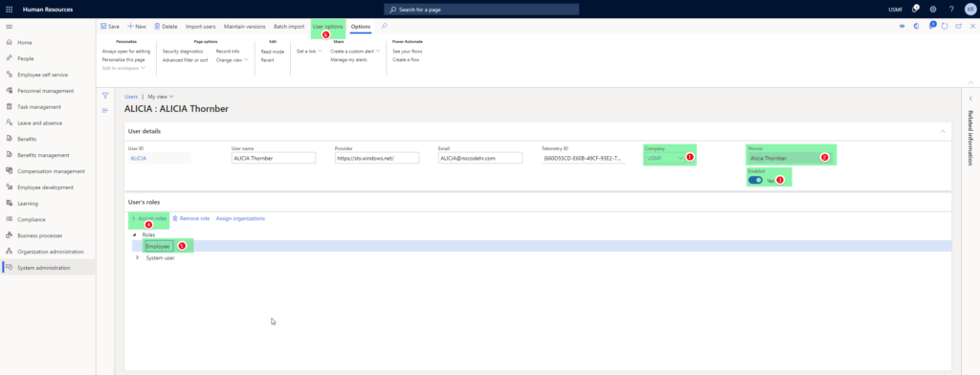Click Maintain versions in action pane
Screen dimensions: 980x375
tap(244, 27)
